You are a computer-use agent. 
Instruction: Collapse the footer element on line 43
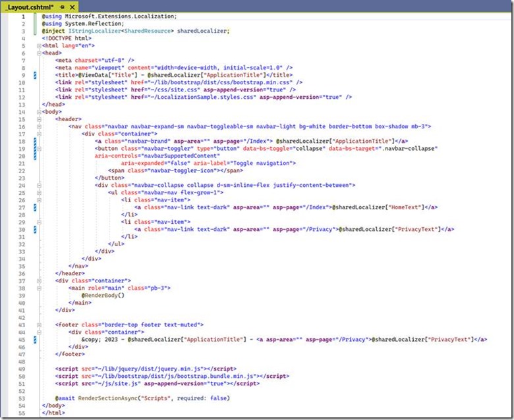(x=39, y=325)
